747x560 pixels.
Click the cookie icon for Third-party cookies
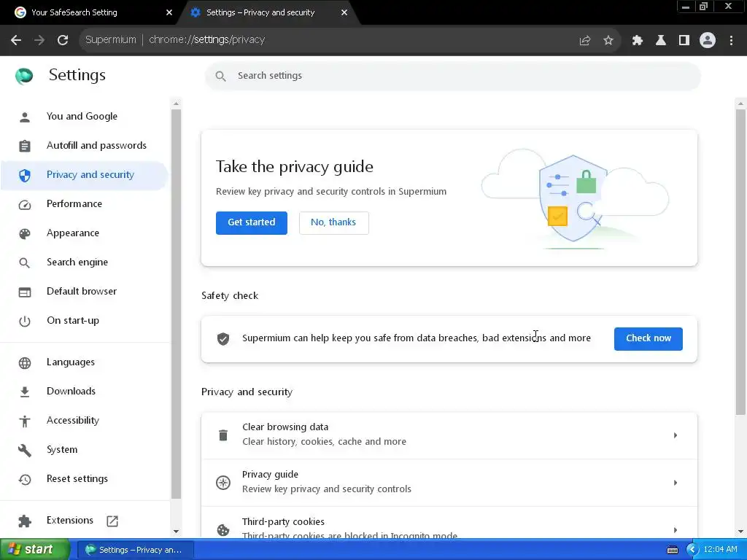click(x=223, y=529)
